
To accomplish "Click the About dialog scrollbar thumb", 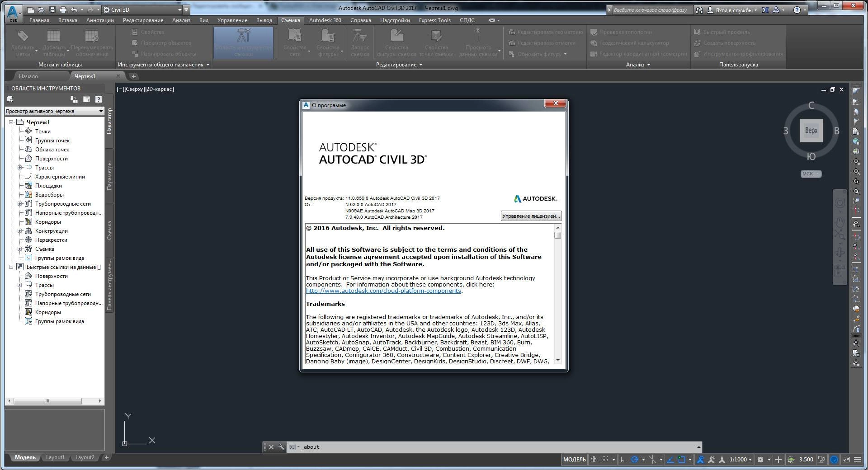I will 557,235.
